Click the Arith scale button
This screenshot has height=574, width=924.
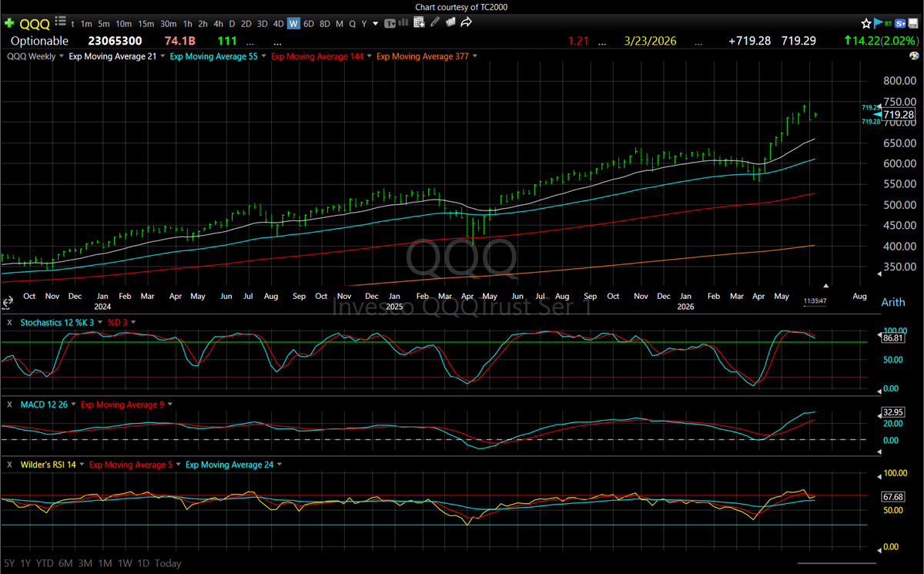tap(893, 302)
